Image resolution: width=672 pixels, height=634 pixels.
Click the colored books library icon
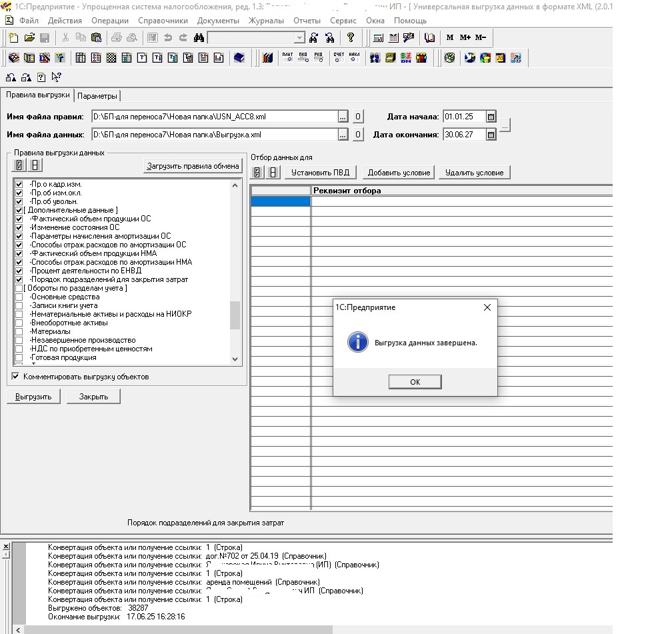click(267, 57)
